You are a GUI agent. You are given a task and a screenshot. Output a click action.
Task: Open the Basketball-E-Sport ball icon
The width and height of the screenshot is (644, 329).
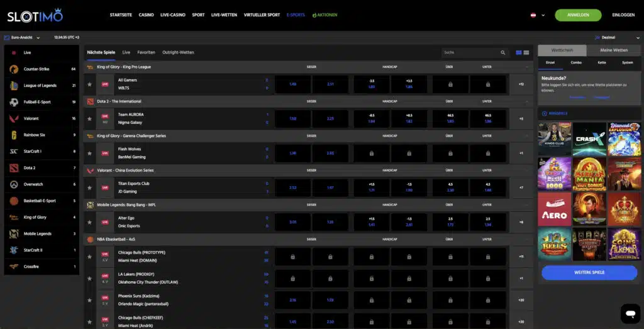(x=14, y=201)
